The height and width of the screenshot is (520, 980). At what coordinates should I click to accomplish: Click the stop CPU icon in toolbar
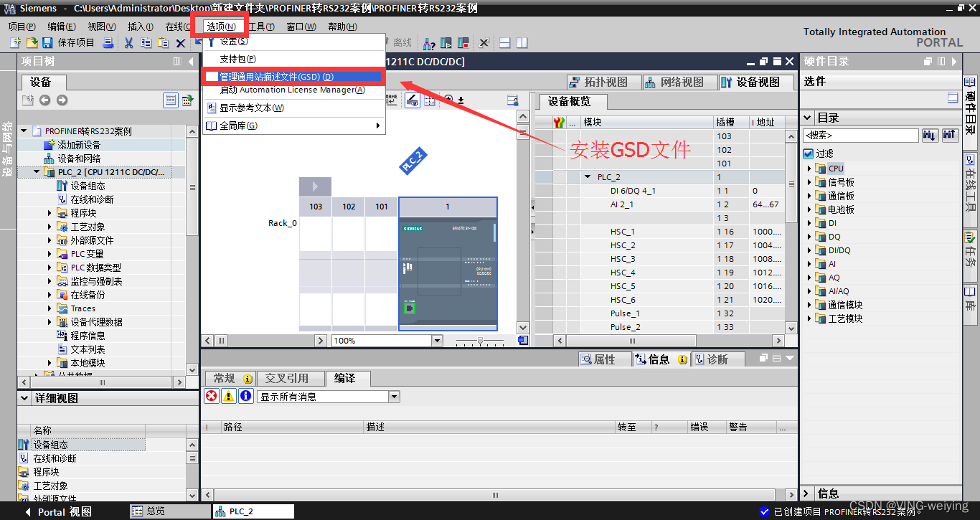[463, 43]
